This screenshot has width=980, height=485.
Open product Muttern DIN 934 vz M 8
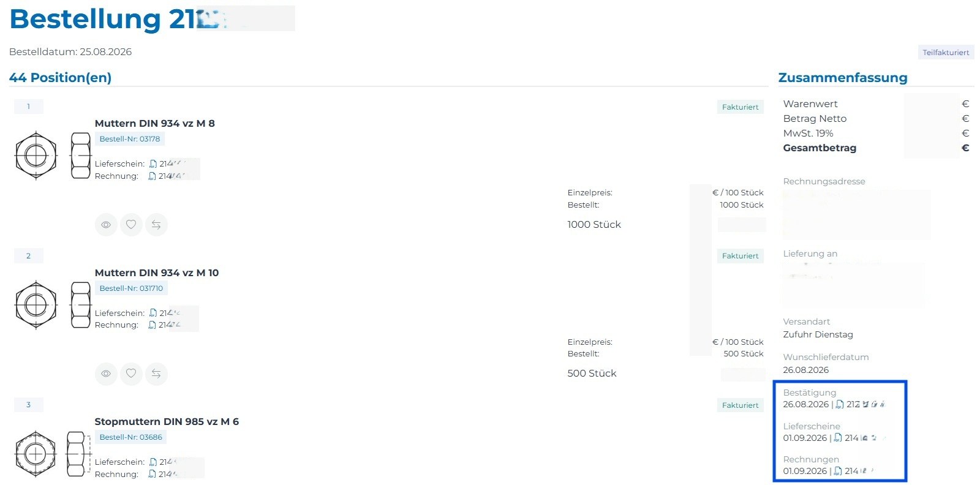[155, 123]
